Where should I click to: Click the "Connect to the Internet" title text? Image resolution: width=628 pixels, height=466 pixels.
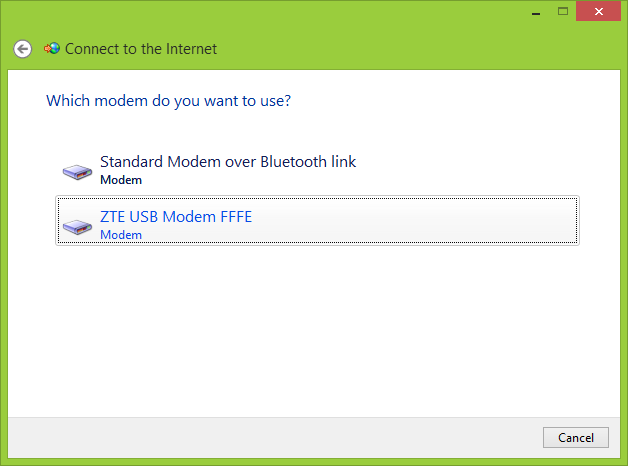(x=141, y=49)
